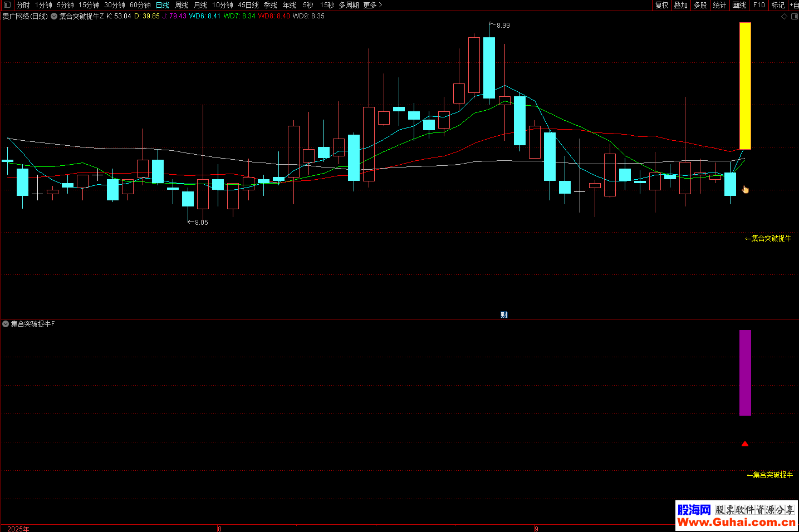Toggle the right side panel icon

pos(794,16)
